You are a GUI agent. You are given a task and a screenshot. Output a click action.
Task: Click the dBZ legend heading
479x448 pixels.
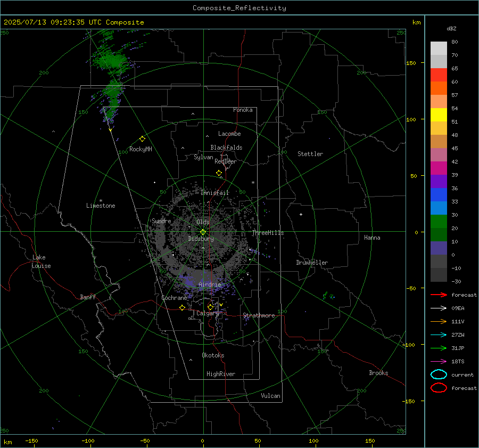coord(451,29)
